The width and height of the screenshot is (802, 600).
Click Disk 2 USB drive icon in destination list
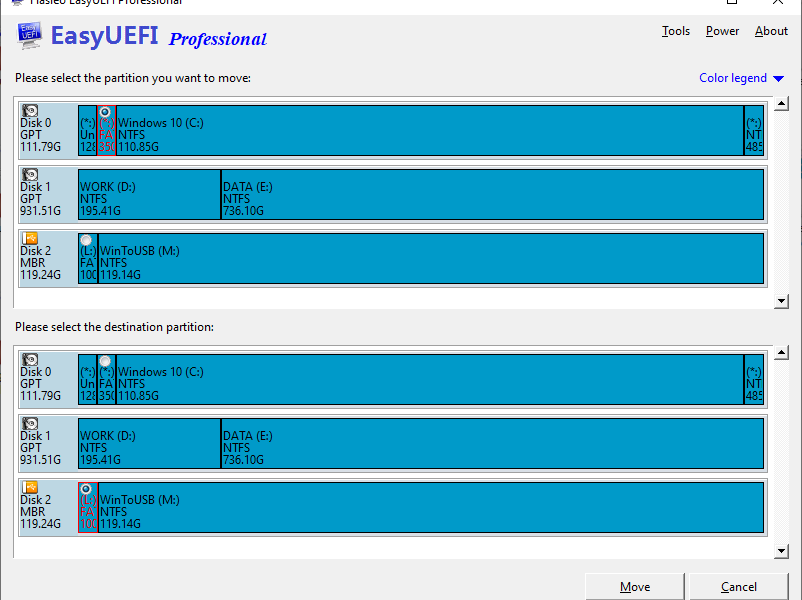(x=30, y=487)
